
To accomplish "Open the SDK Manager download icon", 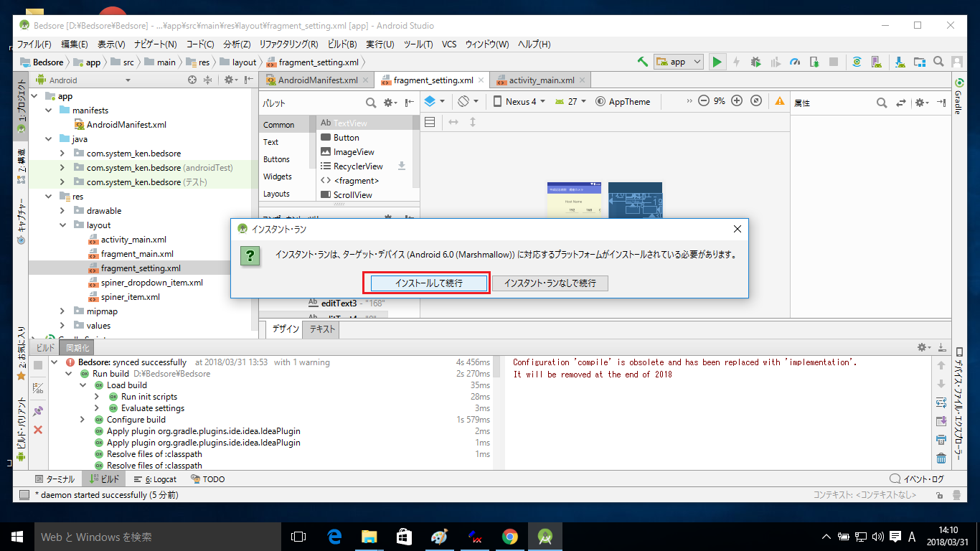I will 900,62.
